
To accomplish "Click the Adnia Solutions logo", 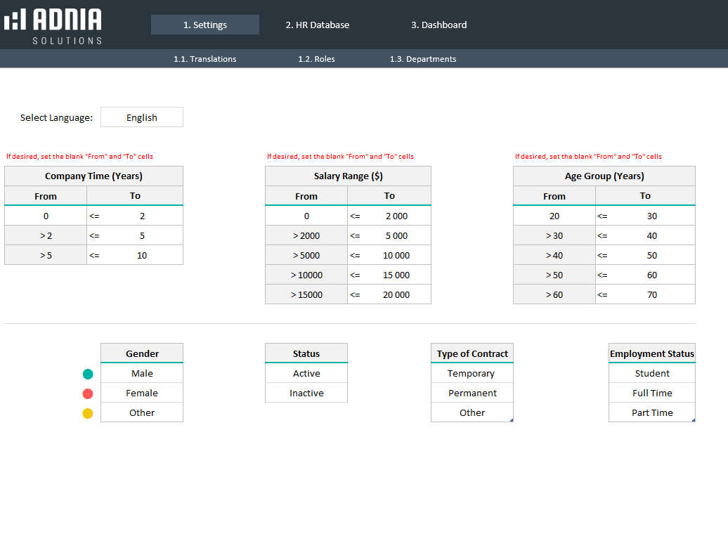I will (53, 25).
